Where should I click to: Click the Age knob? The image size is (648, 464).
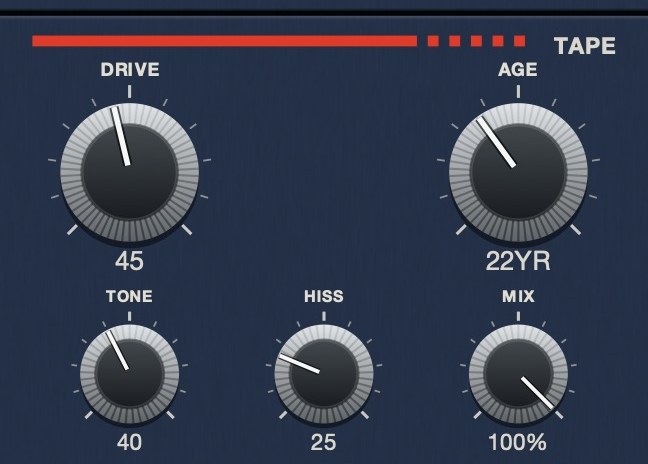[x=518, y=172]
